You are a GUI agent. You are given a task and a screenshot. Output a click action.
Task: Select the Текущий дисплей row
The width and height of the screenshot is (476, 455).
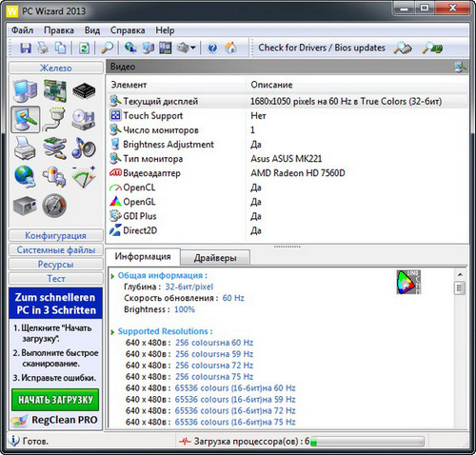click(x=288, y=102)
